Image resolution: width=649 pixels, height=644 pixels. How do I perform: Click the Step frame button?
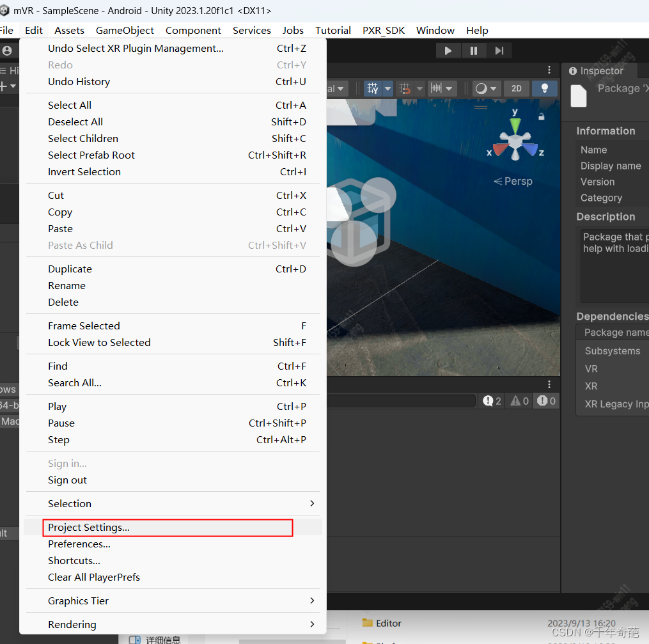499,51
